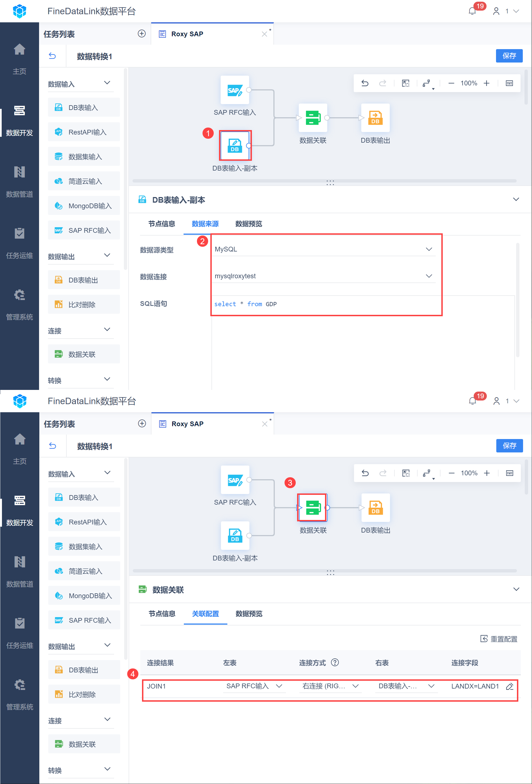Go back from 数据转换1 in the upper screenshot

[x=52, y=56]
